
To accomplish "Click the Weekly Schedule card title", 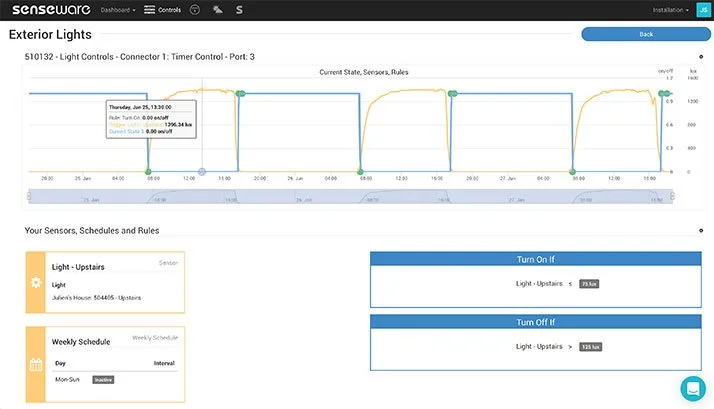I will click(x=81, y=342).
